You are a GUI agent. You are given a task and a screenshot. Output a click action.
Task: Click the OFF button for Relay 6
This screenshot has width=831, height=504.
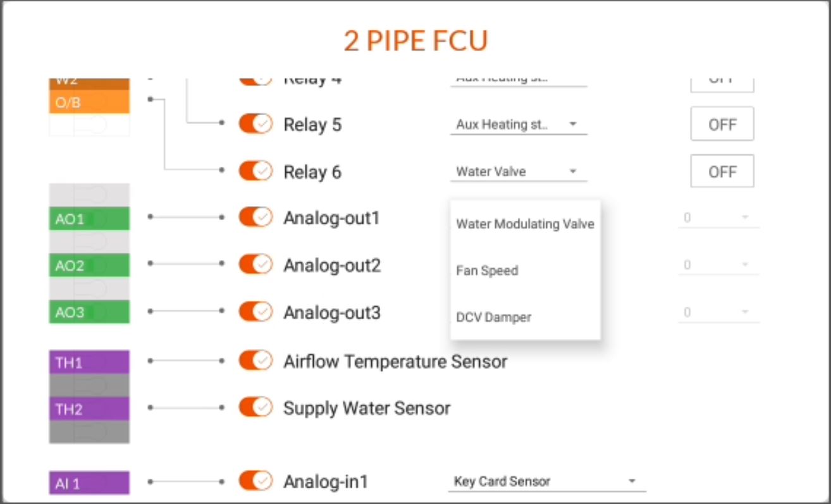722,171
